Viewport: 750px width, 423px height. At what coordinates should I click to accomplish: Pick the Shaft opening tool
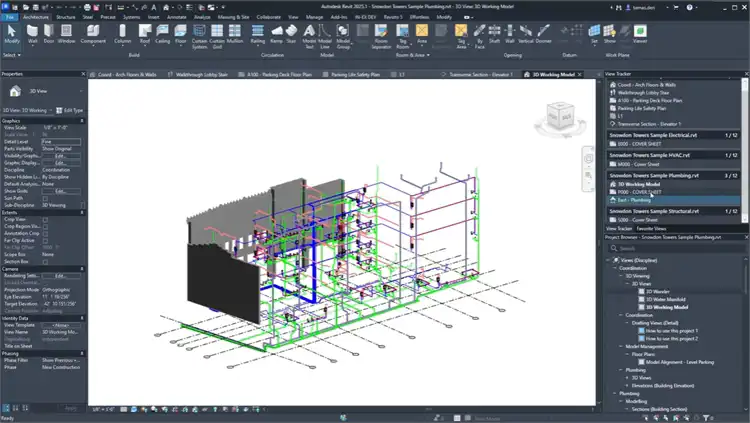(495, 34)
